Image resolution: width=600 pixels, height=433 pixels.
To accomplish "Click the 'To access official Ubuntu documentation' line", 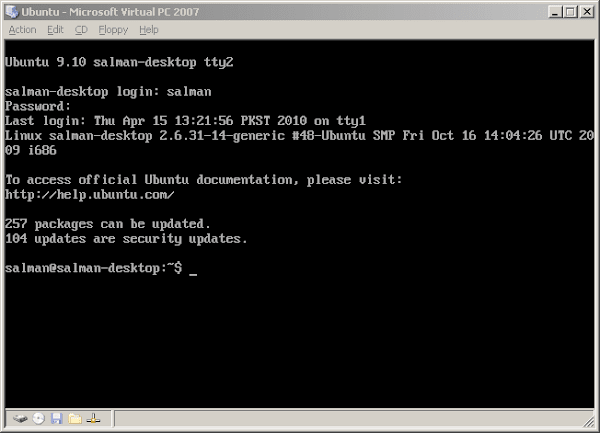I will [x=204, y=180].
